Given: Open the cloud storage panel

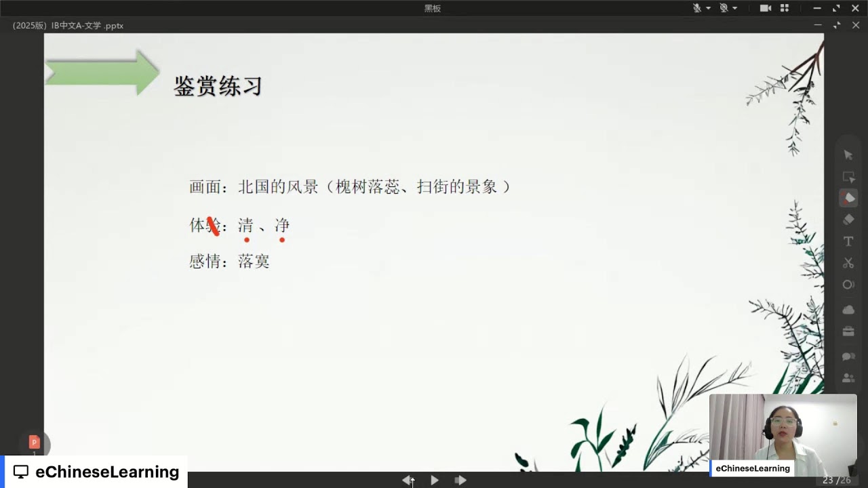Looking at the screenshot, I should tap(848, 310).
